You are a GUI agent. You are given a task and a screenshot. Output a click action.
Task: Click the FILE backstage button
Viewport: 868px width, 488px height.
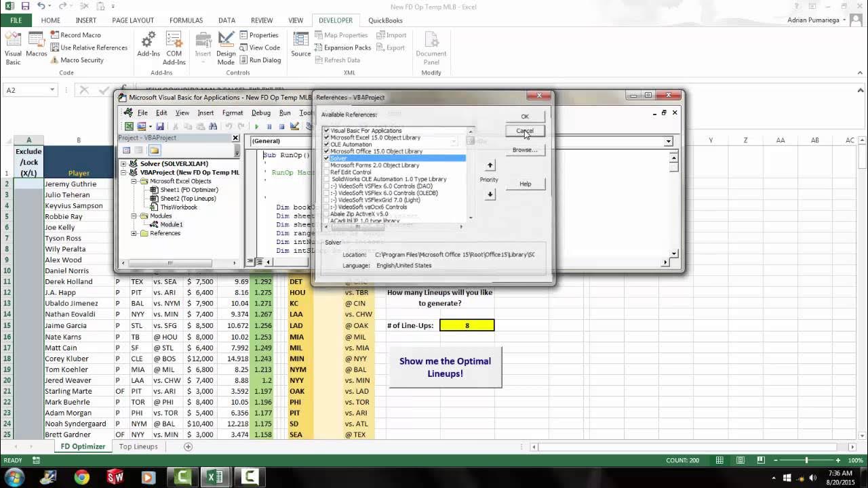click(16, 20)
